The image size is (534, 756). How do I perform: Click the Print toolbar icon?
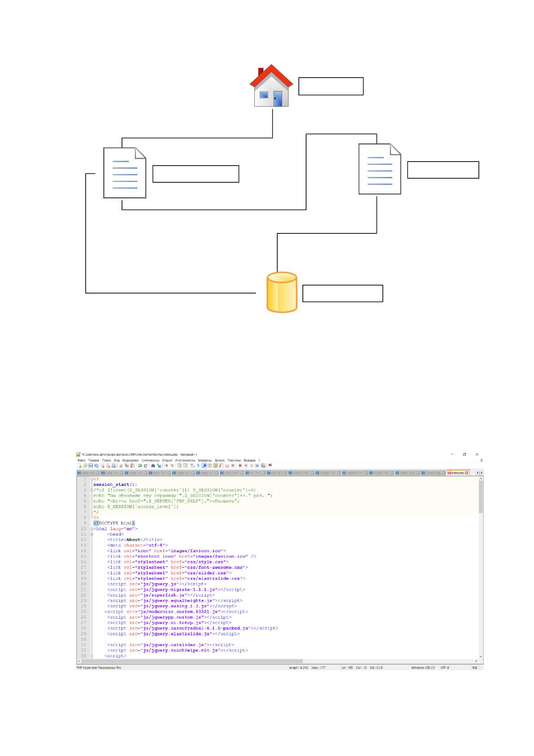[114, 466]
